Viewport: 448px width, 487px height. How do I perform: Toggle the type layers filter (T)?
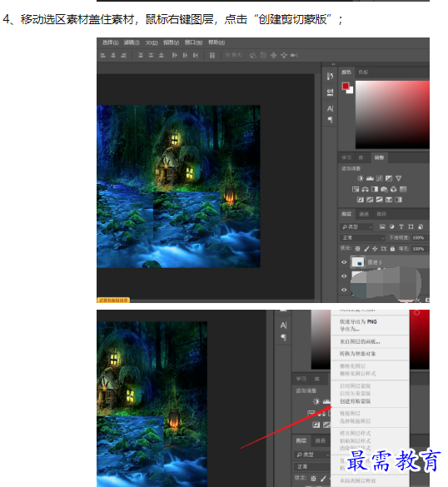coord(401,226)
